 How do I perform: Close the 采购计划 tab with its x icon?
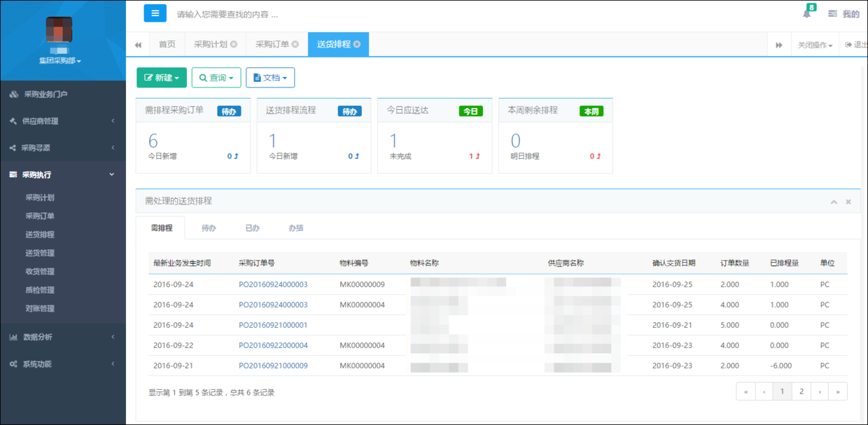[x=234, y=44]
